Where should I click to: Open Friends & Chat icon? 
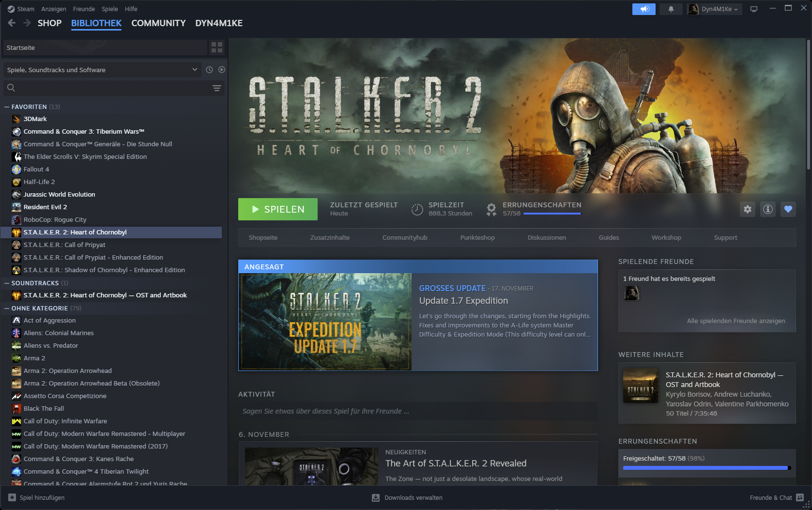coord(800,497)
